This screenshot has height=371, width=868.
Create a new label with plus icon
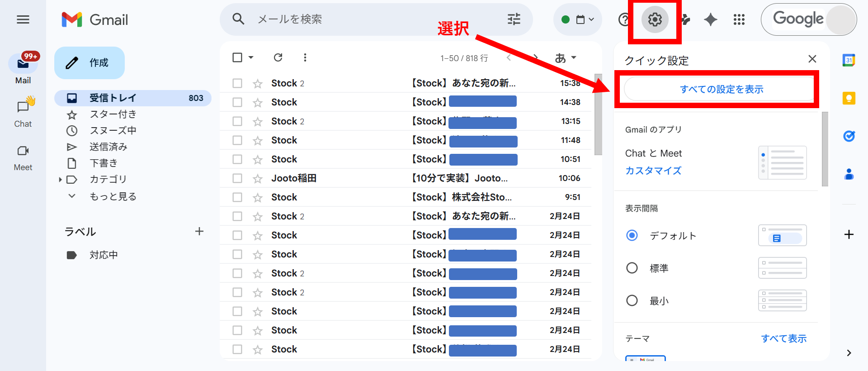199,231
